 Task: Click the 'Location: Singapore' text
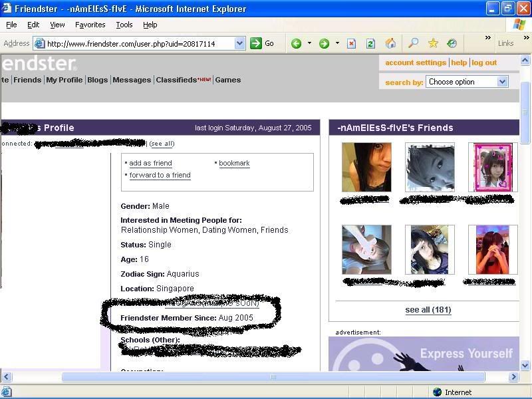coord(157,289)
